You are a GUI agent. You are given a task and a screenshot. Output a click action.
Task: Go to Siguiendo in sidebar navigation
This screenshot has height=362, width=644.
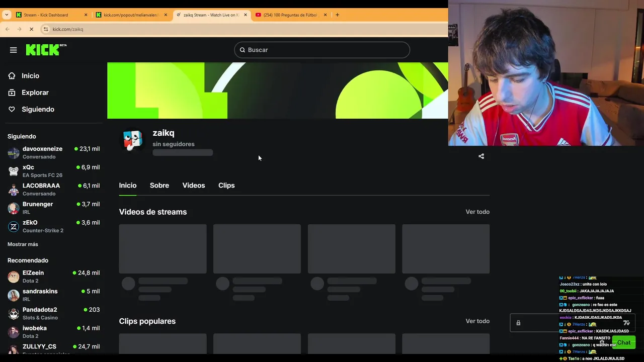click(x=38, y=109)
